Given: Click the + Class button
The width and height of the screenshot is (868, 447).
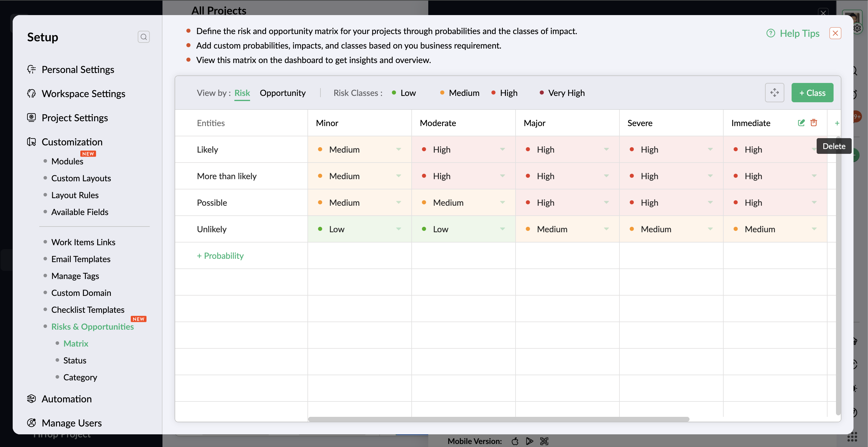Looking at the screenshot, I should pos(812,93).
